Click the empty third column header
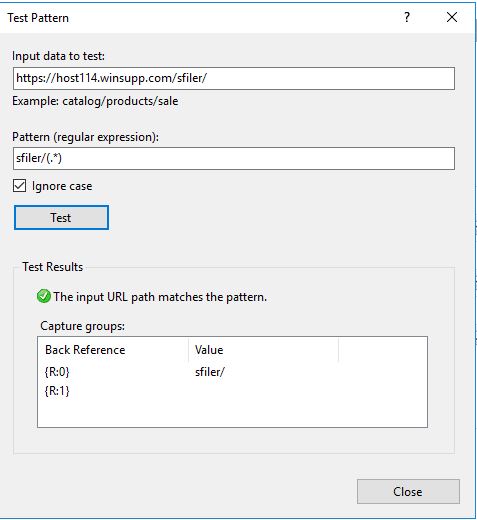Image resolution: width=477 pixels, height=520 pixels. [383, 350]
